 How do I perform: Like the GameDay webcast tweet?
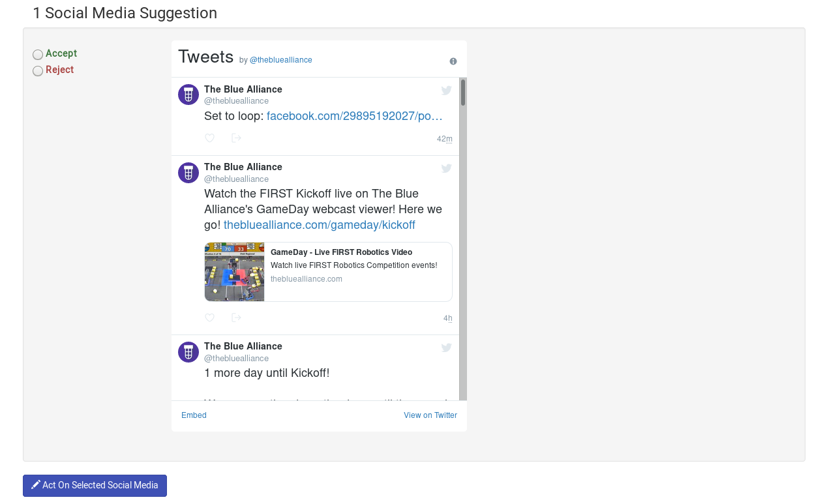tap(209, 318)
